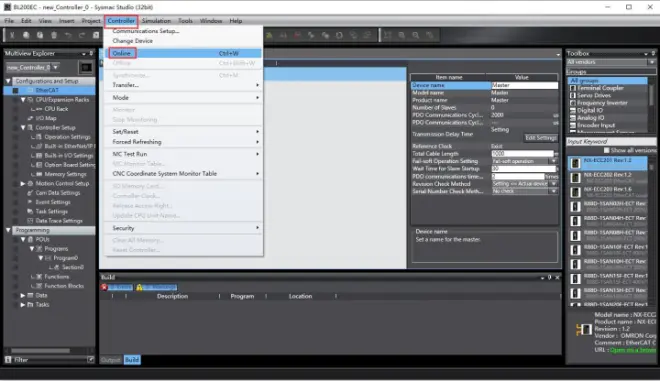
Task: Expand Motion Control Setup node
Action: [23, 184]
